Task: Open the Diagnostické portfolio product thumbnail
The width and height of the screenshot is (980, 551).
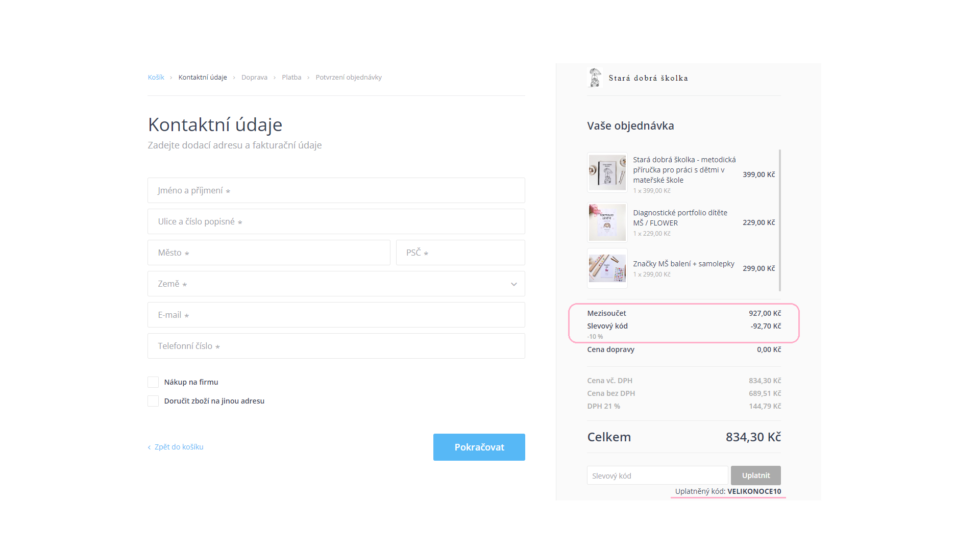Action: [x=607, y=222]
